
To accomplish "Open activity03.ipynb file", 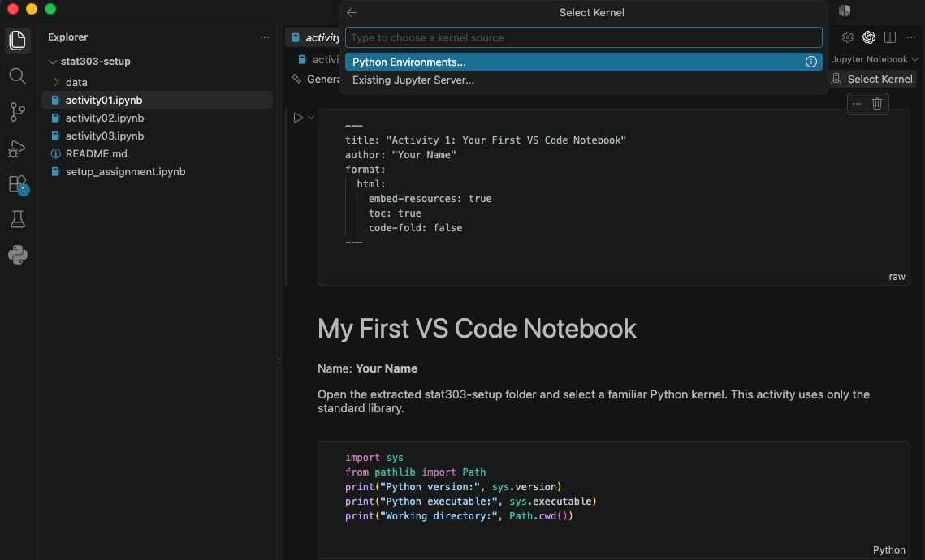I will point(157,136).
